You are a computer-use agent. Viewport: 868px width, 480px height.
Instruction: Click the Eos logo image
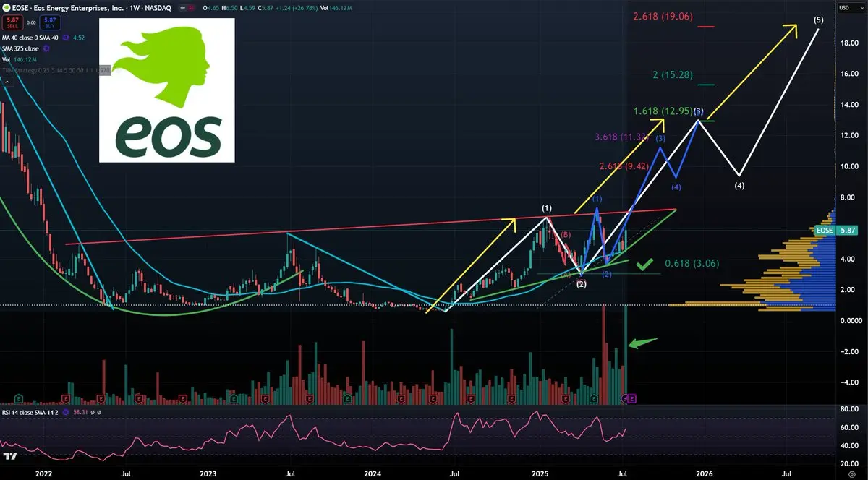167,90
